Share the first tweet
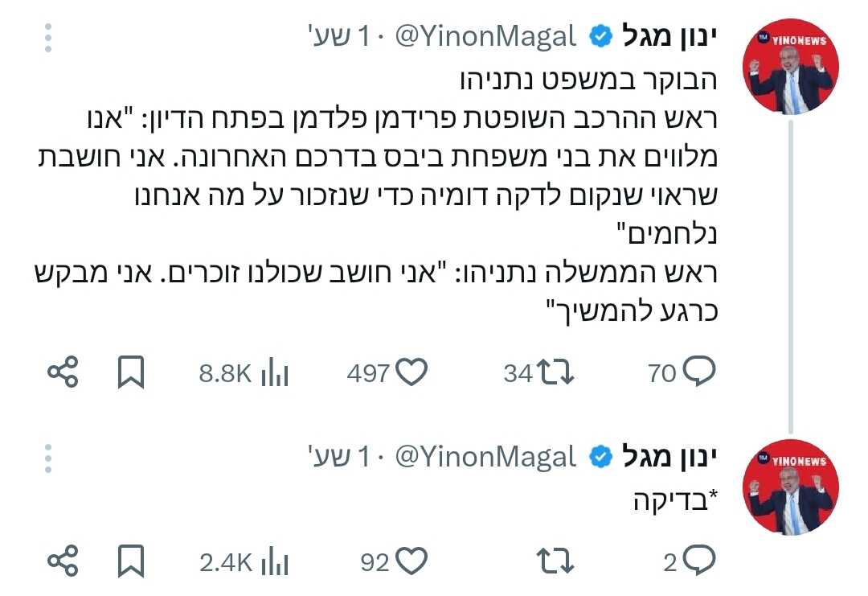Image resolution: width=868 pixels, height=596 pixels. coord(63,372)
